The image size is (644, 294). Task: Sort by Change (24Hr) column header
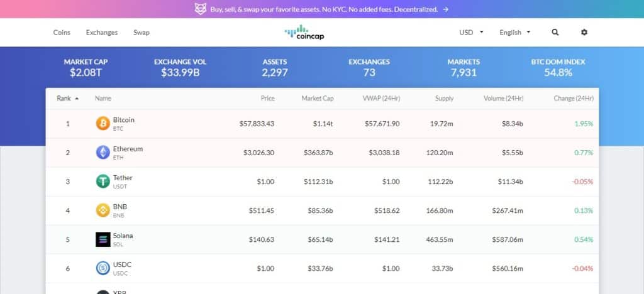tap(574, 99)
